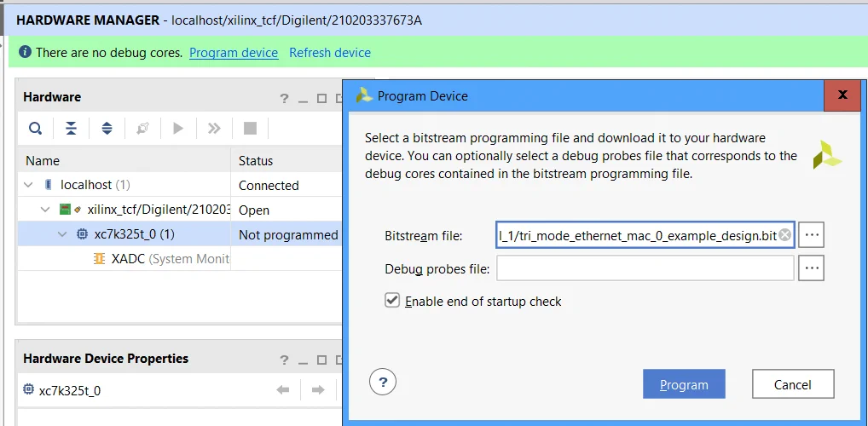Click the localhost server icon
The width and height of the screenshot is (868, 426).
pos(48,185)
